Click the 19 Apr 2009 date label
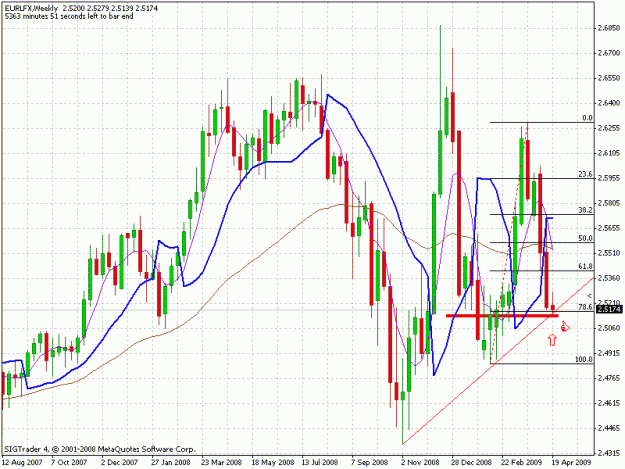 coord(570,463)
